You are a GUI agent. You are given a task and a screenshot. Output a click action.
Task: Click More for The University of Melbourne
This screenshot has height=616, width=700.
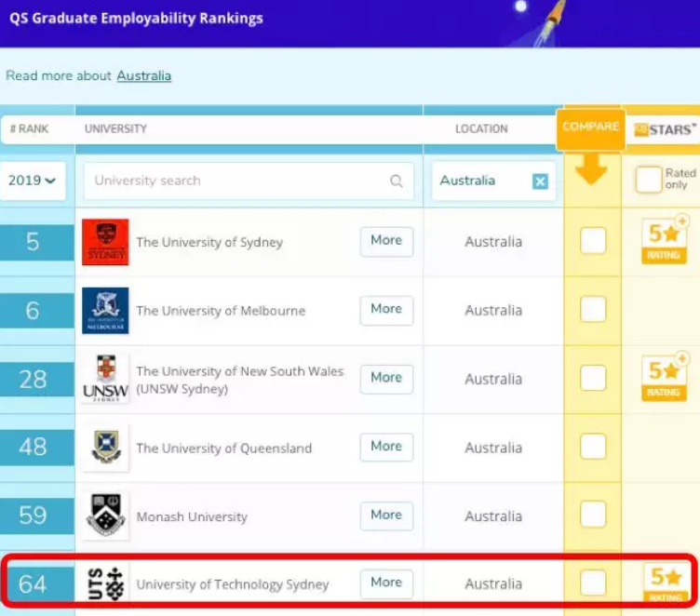(386, 310)
